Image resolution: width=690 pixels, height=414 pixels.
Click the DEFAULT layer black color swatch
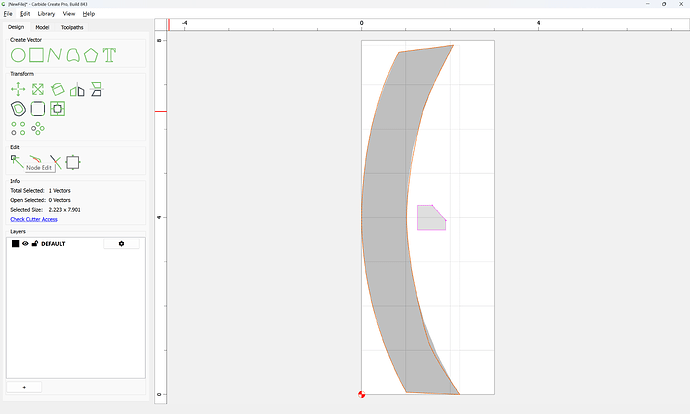coord(15,244)
